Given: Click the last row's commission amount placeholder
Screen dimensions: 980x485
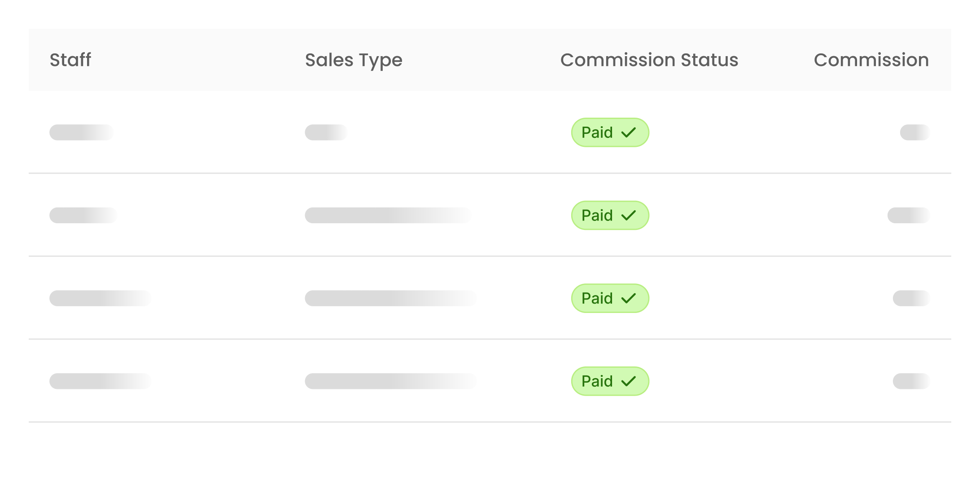Looking at the screenshot, I should [911, 381].
